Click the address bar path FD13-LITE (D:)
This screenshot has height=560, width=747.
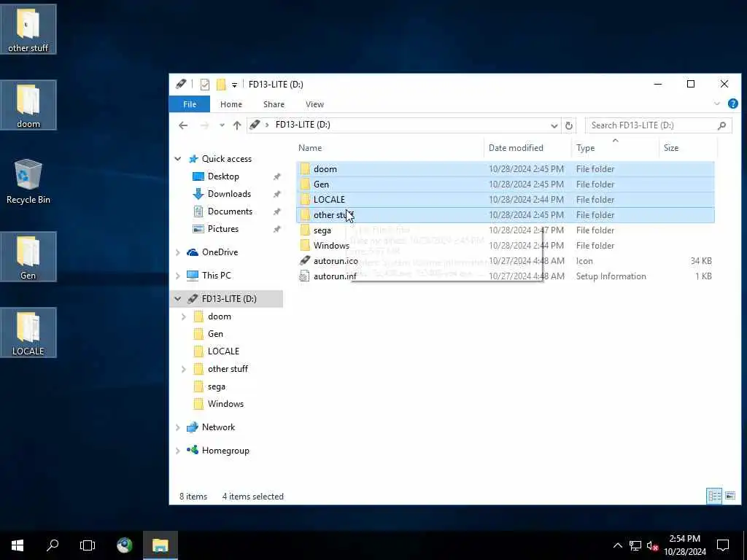pos(303,125)
